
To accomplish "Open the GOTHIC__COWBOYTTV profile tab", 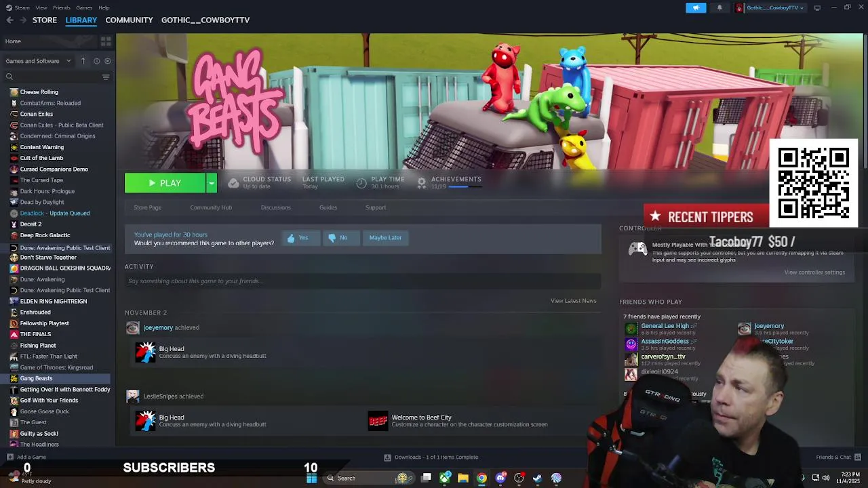I will coord(205,20).
